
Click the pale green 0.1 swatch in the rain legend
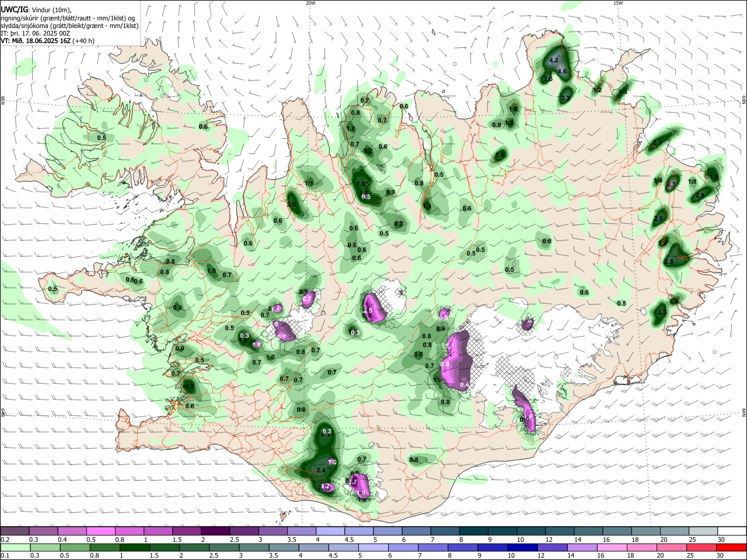click(15, 547)
